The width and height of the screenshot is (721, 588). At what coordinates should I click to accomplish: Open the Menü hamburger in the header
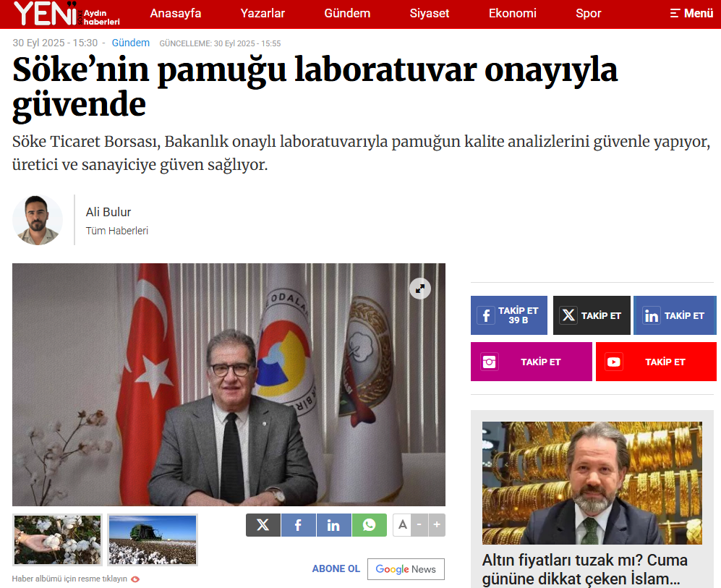point(691,13)
